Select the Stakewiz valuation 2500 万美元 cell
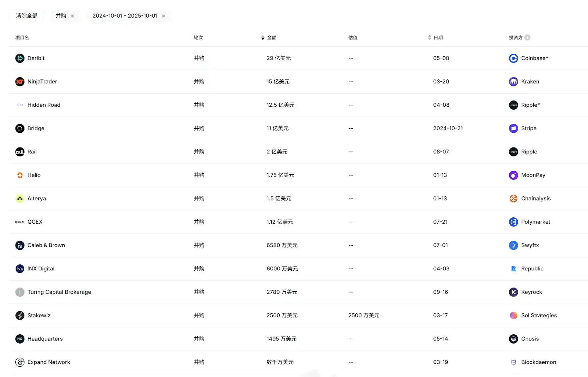This screenshot has height=377, width=588. click(x=364, y=315)
